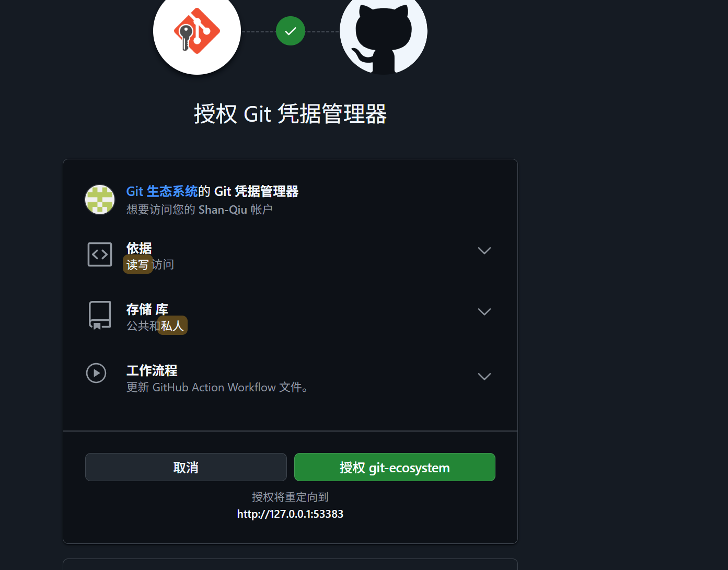Click the git-ecosystem organization avatar
The height and width of the screenshot is (570, 728).
pyautogui.click(x=100, y=200)
